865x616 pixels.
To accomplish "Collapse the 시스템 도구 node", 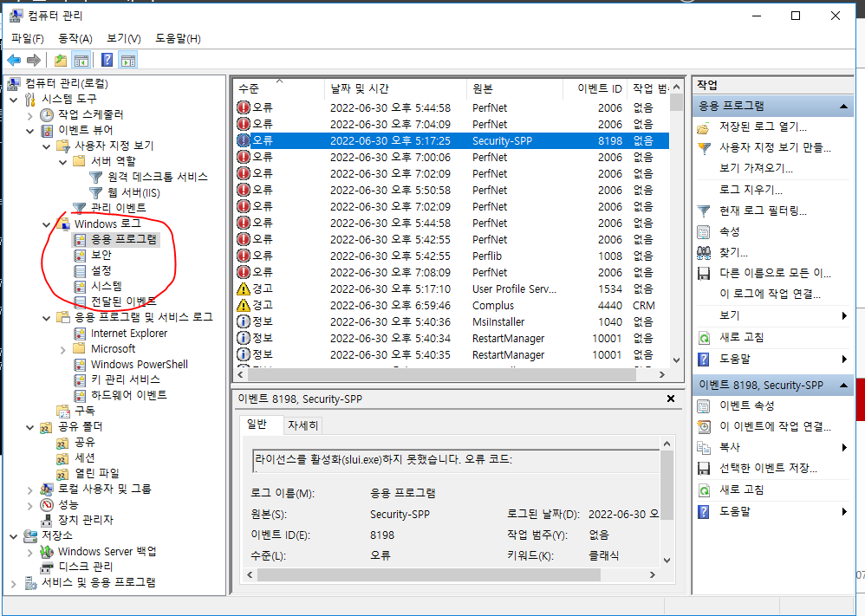I will 14,100.
